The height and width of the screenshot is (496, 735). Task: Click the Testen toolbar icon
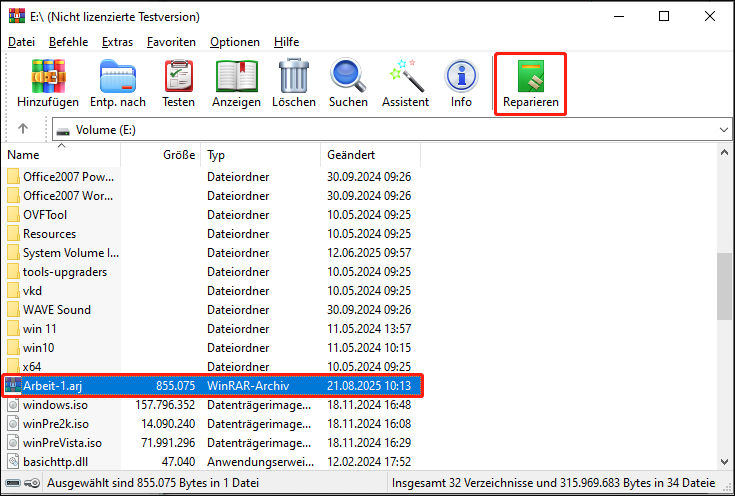point(179,76)
